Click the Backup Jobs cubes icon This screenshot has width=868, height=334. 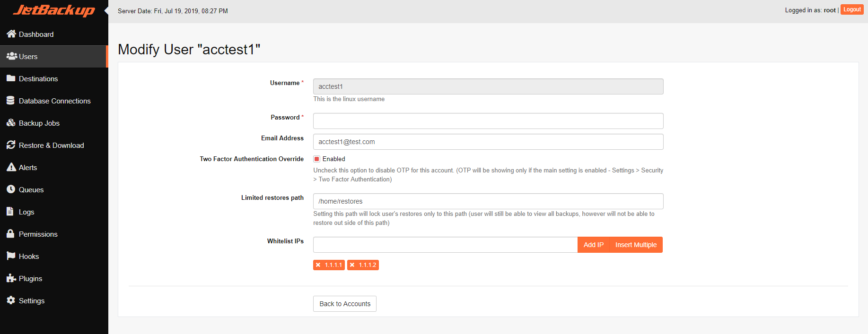11,123
